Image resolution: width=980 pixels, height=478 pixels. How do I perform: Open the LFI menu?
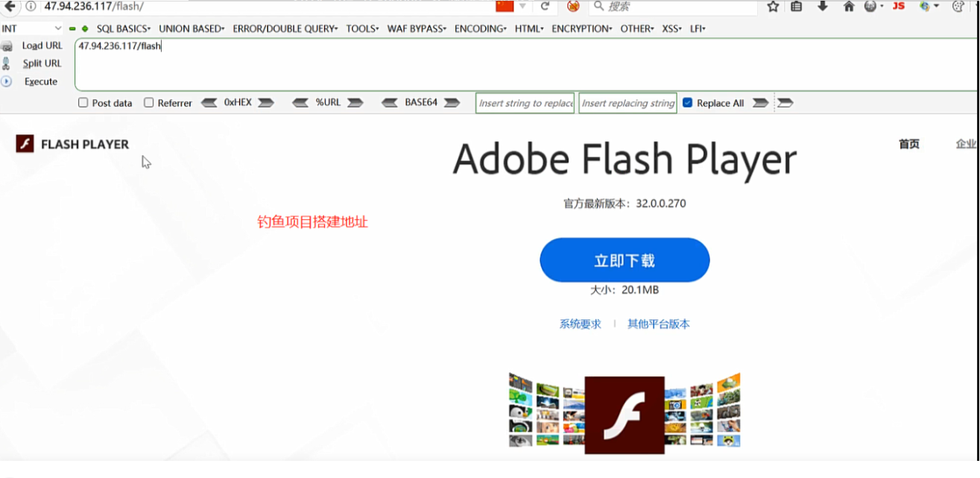698,28
